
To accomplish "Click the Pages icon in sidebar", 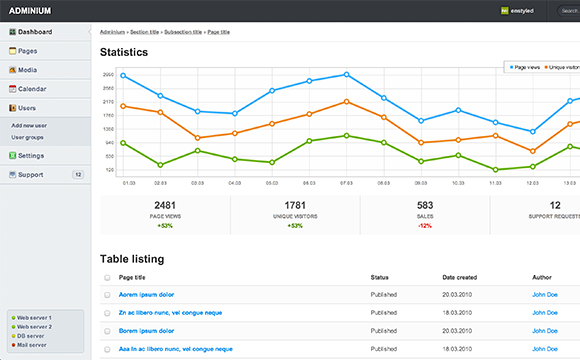I will tap(13, 51).
